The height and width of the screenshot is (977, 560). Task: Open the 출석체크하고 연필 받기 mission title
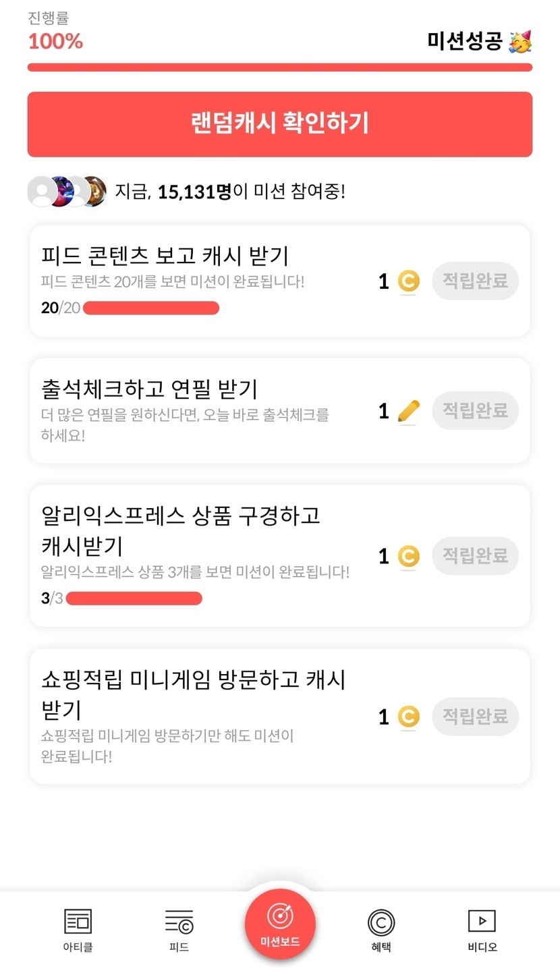coord(149,389)
